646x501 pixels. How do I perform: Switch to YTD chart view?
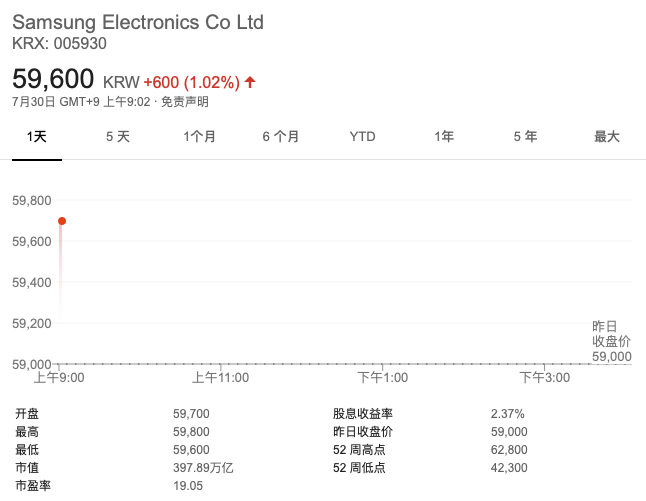(362, 136)
